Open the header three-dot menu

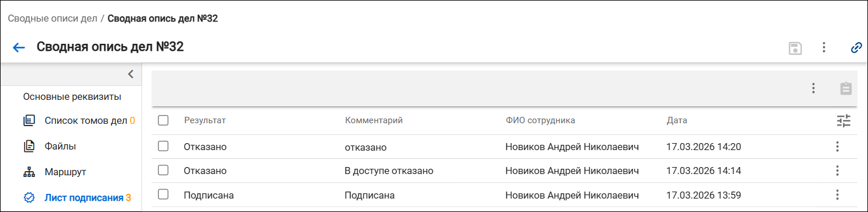click(x=824, y=48)
